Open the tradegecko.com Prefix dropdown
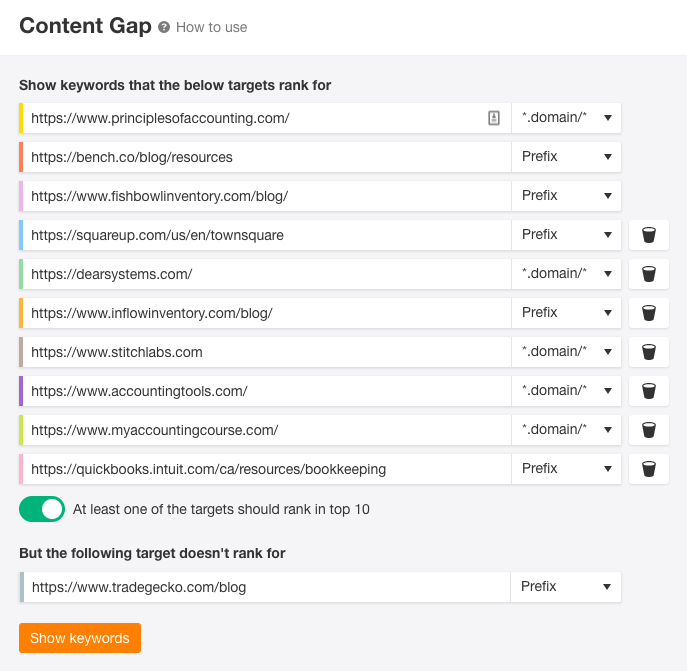687x671 pixels. tap(566, 587)
